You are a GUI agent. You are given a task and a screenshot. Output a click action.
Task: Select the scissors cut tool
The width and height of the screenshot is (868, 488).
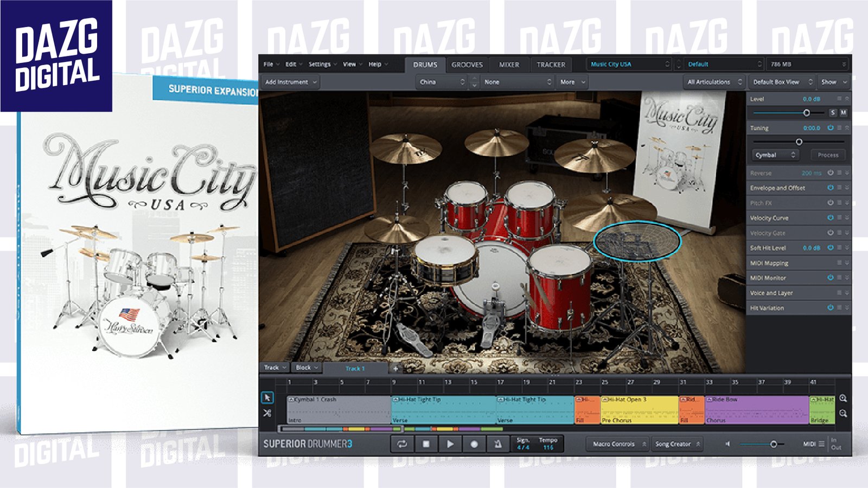[267, 413]
